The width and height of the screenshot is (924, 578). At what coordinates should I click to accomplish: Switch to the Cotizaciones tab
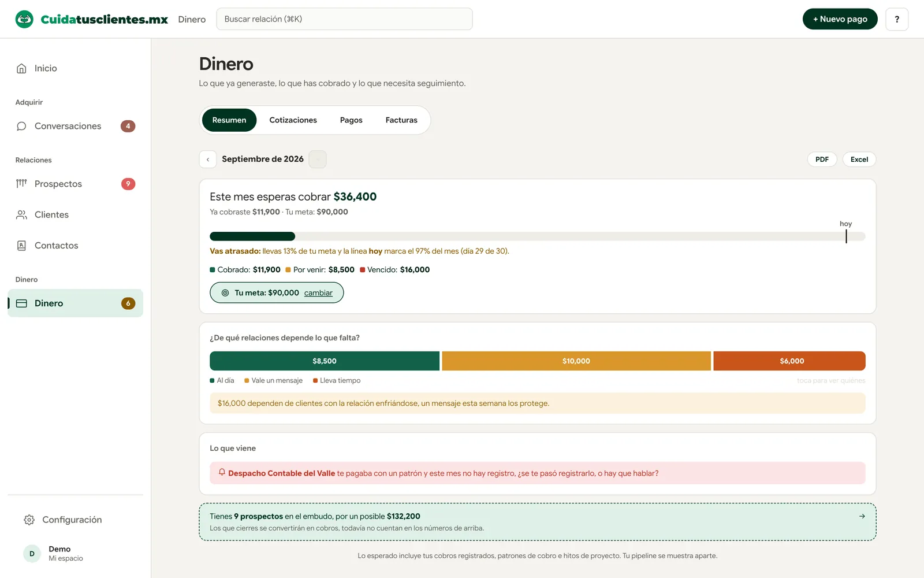click(x=293, y=120)
